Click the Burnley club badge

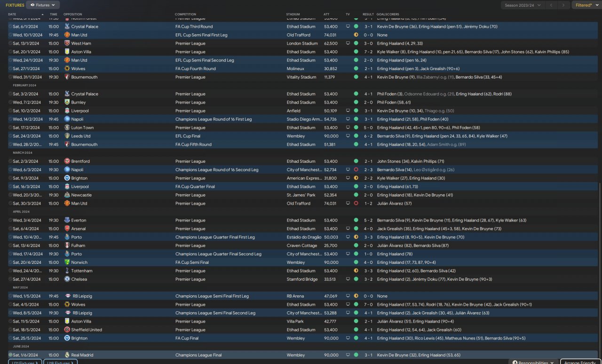coord(67,103)
